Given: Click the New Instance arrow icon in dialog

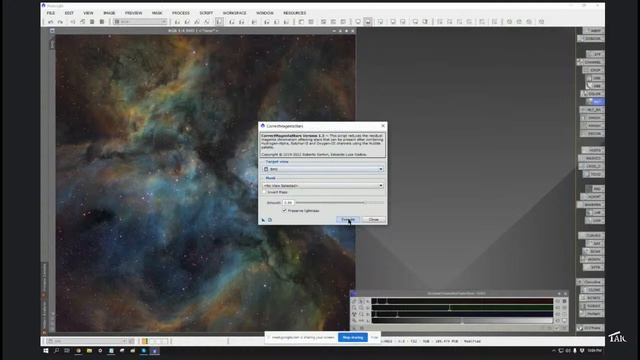Looking at the screenshot, I should 263,220.
